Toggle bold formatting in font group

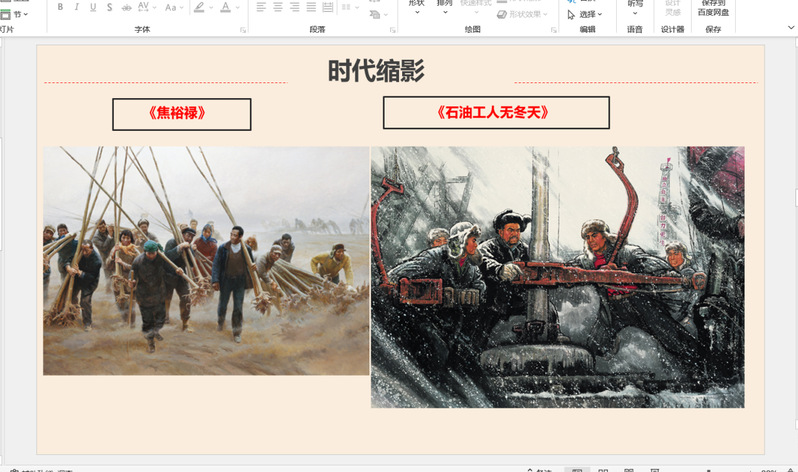(60, 7)
